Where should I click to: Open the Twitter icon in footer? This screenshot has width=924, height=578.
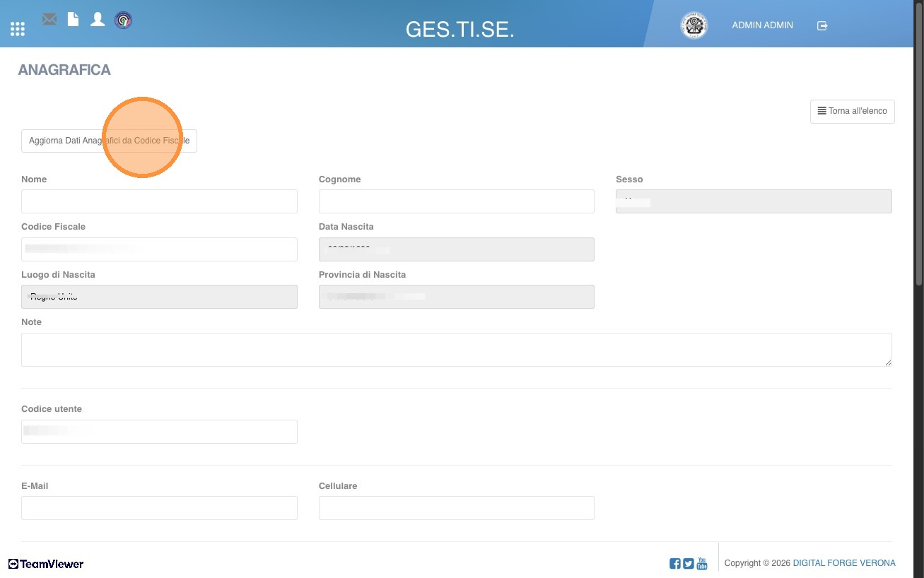coord(689,564)
